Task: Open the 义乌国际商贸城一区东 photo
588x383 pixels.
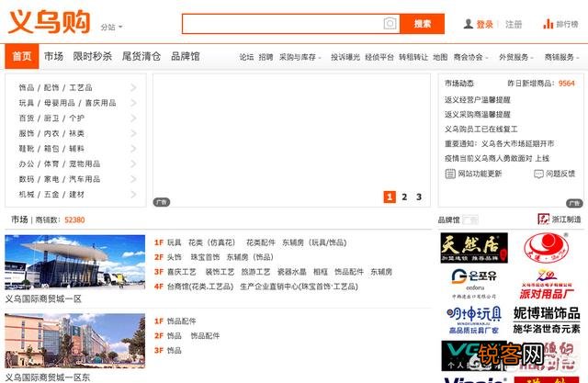Action: (75, 341)
